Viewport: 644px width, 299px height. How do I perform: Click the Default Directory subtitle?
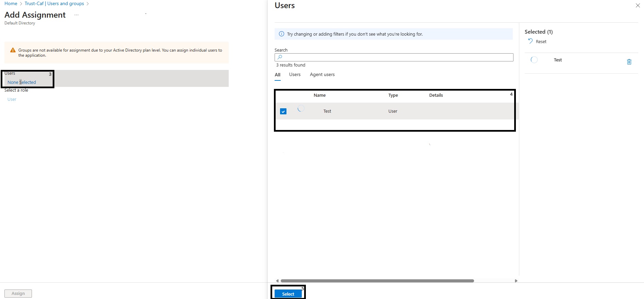click(x=20, y=23)
